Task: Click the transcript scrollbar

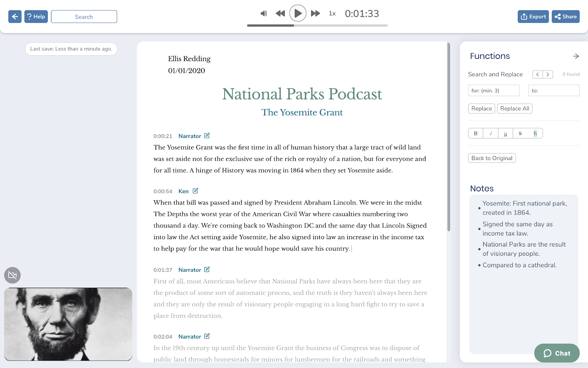Action: click(x=449, y=137)
